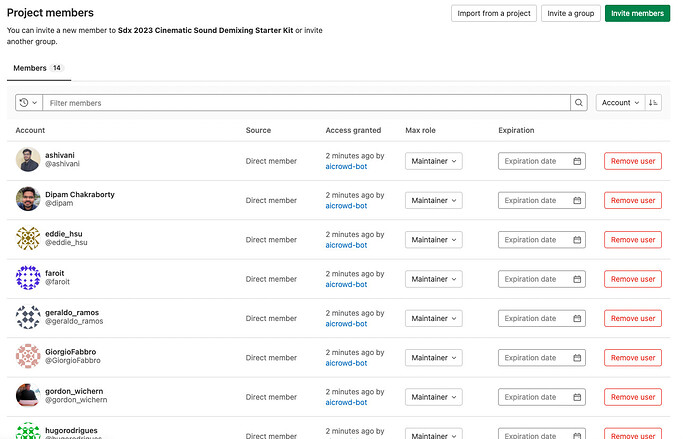The height and width of the screenshot is (439, 690).
Task: Remove user GiorgioFabbro
Action: (633, 358)
